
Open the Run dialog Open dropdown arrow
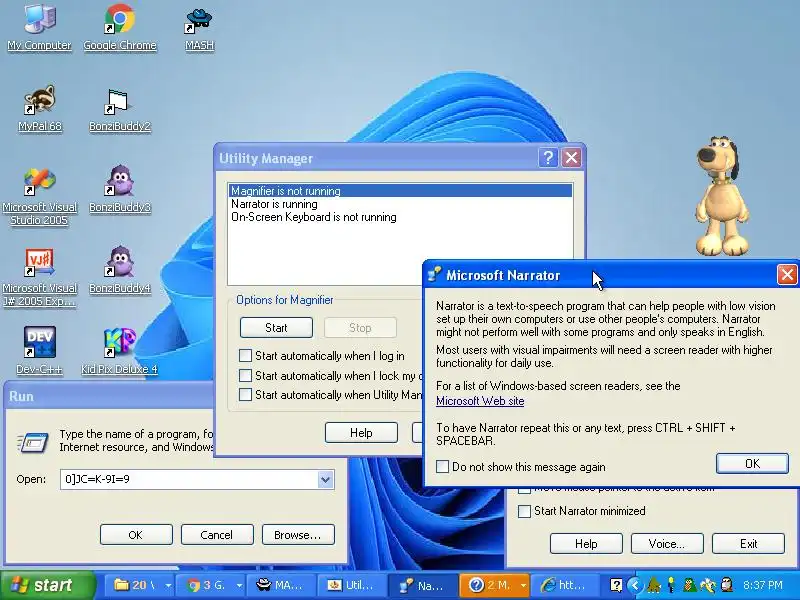coord(325,479)
